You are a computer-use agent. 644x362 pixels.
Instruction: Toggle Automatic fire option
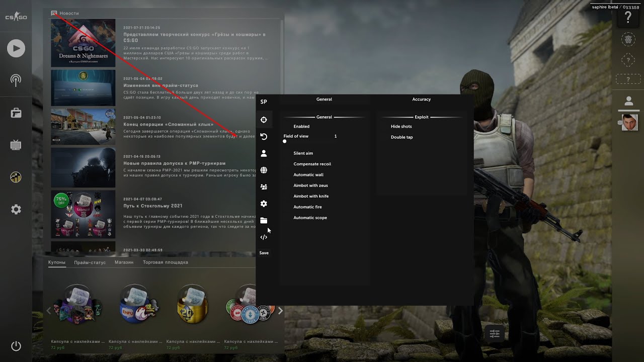(x=307, y=207)
